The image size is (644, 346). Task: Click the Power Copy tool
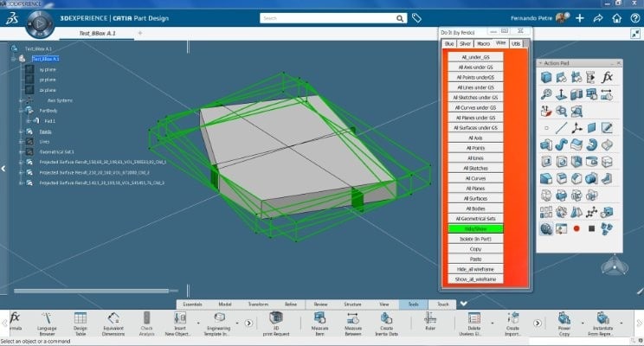[x=564, y=323]
